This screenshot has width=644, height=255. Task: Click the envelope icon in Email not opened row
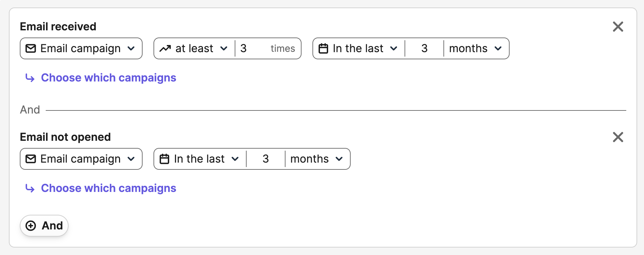[31, 159]
